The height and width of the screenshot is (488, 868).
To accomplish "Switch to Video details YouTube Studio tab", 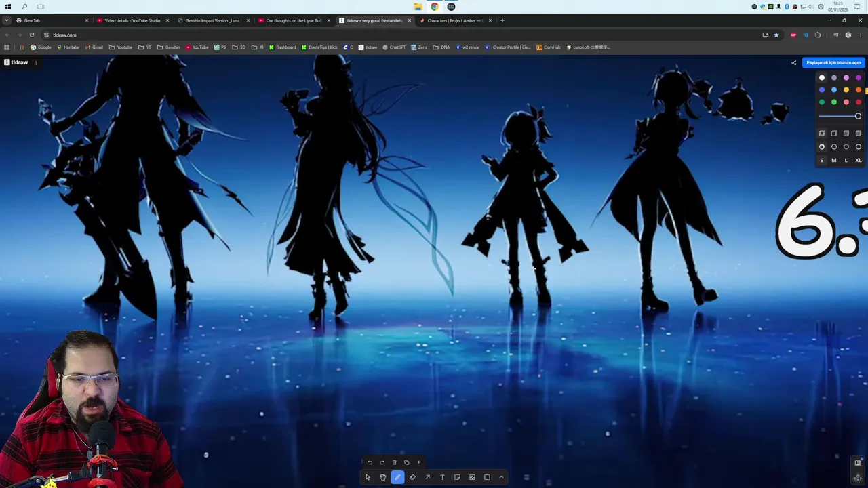I will (132, 20).
